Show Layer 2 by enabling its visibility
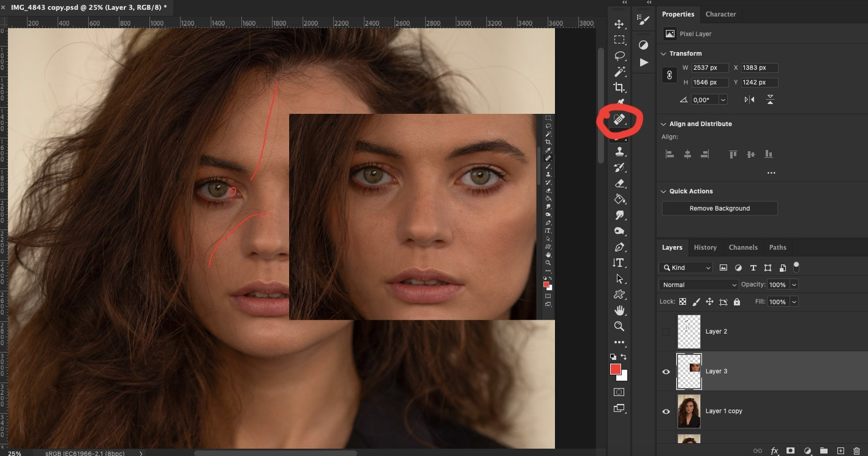The height and width of the screenshot is (456, 868). tap(665, 331)
